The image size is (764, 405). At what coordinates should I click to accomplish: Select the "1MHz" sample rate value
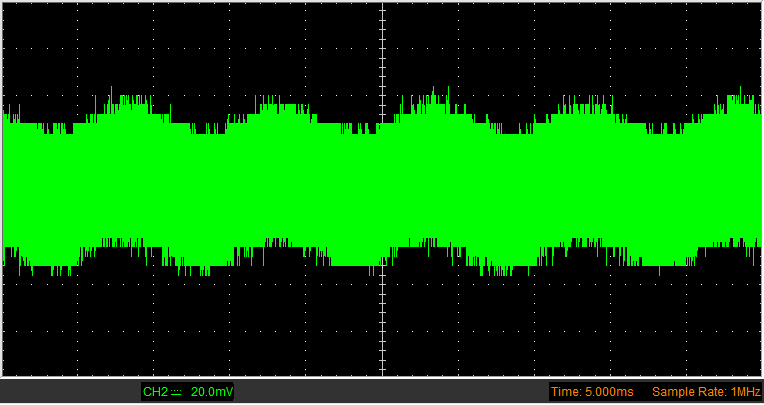pos(746,391)
